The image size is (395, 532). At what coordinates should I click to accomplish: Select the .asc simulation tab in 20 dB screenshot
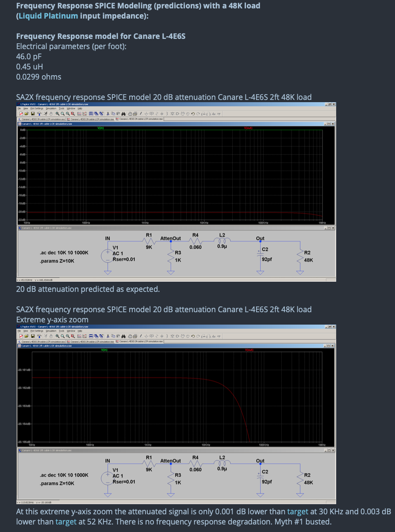coord(42,119)
